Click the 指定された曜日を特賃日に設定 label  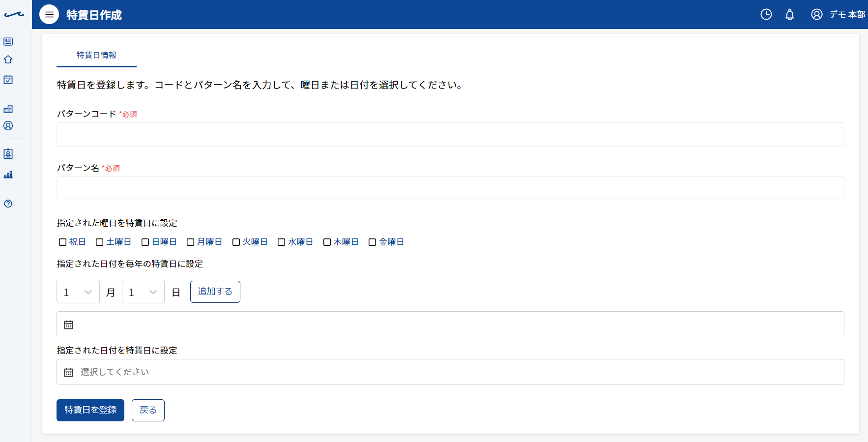[x=117, y=223]
